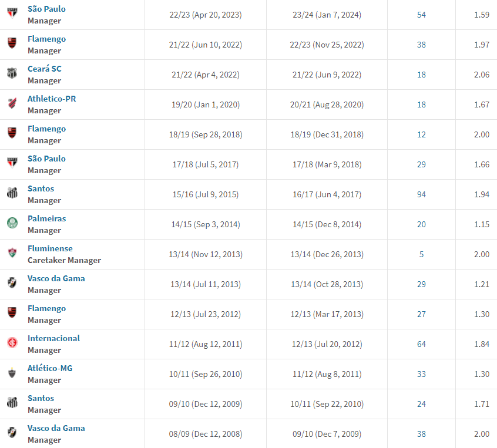Screen dimensions: 497x448
Task: Click Vasco da Gama crest in 08/09 row
Action: [12, 433]
